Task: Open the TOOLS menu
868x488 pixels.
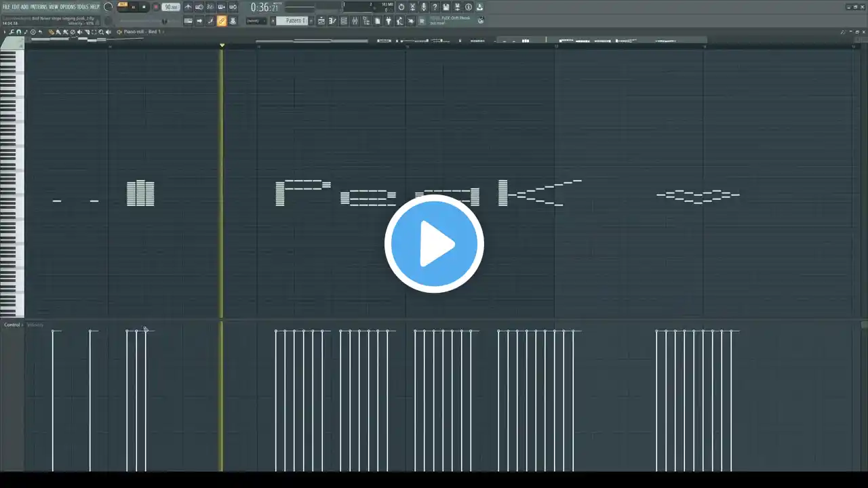Action: tap(83, 7)
